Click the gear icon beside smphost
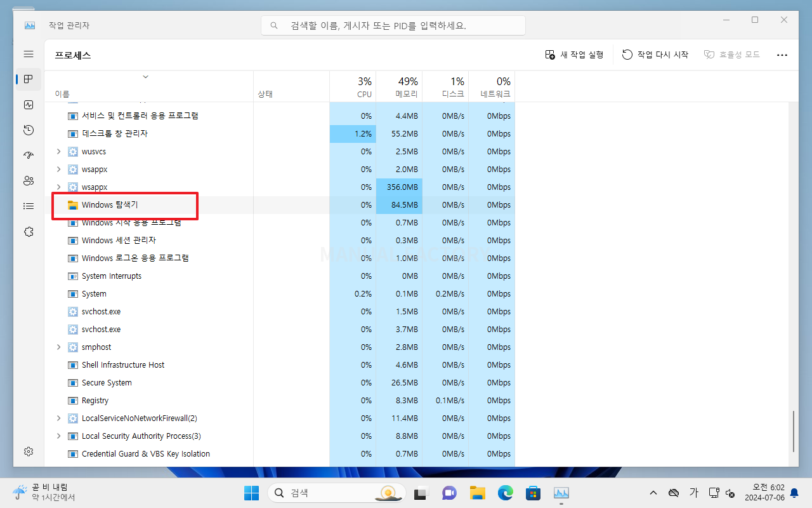Image resolution: width=812 pixels, height=508 pixels. click(72, 347)
